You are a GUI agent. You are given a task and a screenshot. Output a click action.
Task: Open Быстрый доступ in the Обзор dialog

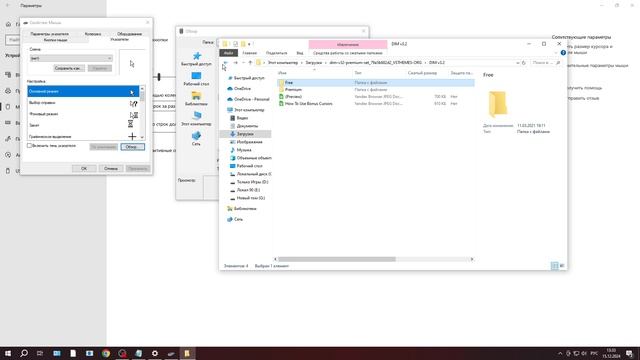(196, 59)
